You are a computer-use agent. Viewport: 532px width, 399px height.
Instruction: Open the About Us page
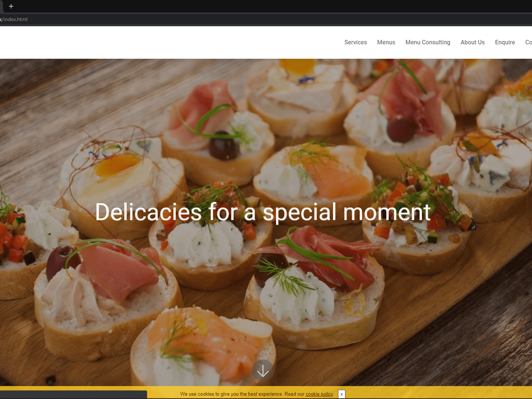click(x=473, y=42)
